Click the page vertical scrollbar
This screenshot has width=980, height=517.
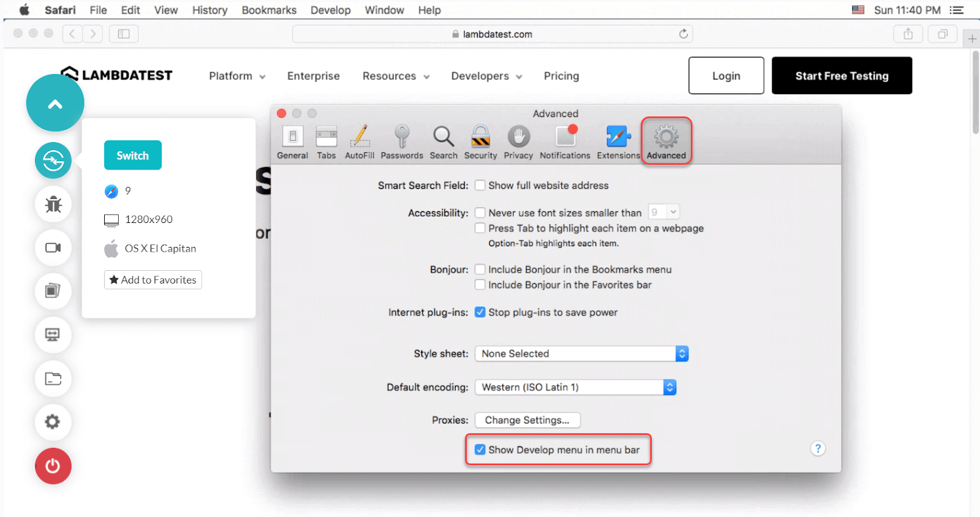tap(975, 92)
